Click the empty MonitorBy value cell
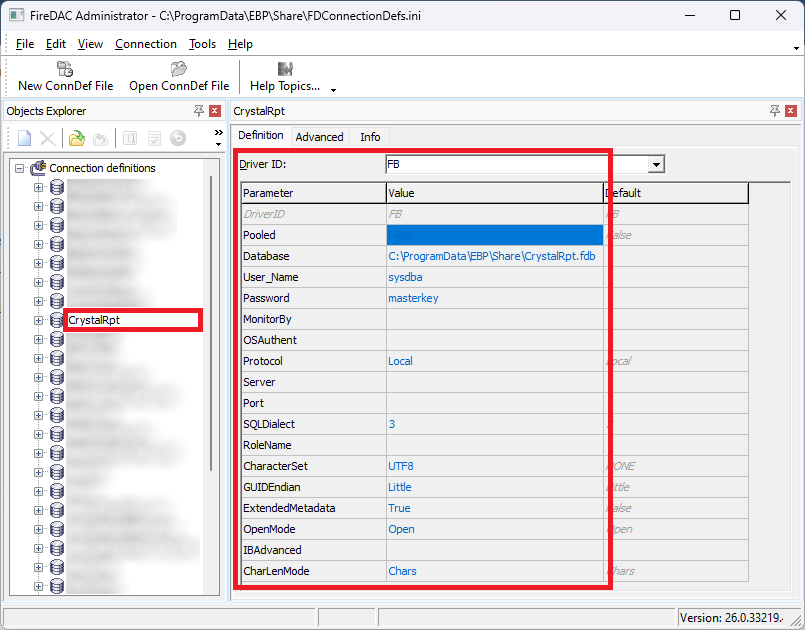 point(495,319)
